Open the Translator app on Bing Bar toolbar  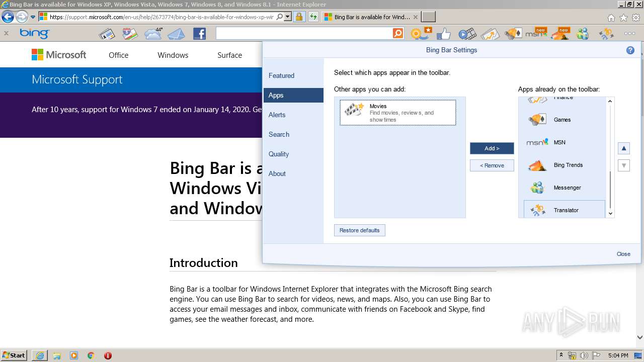click(x=606, y=34)
